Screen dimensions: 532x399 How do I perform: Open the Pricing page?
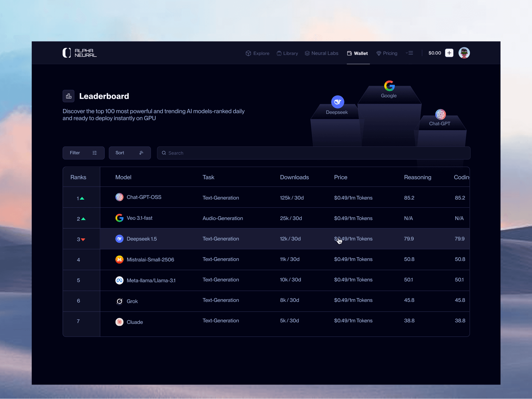pyautogui.click(x=387, y=53)
